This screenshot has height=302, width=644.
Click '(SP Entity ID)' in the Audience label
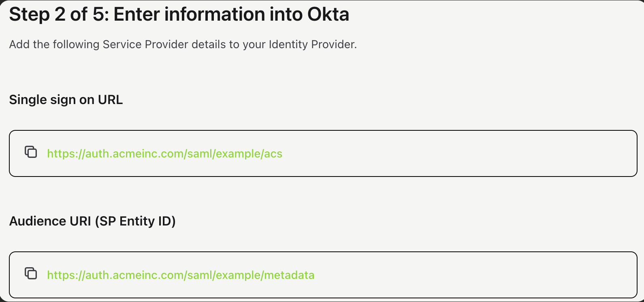(x=135, y=221)
